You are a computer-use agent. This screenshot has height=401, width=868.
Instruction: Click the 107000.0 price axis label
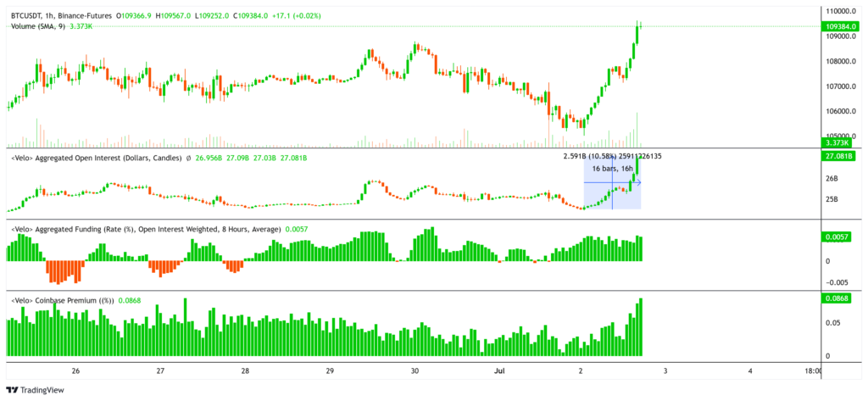pyautogui.click(x=840, y=86)
